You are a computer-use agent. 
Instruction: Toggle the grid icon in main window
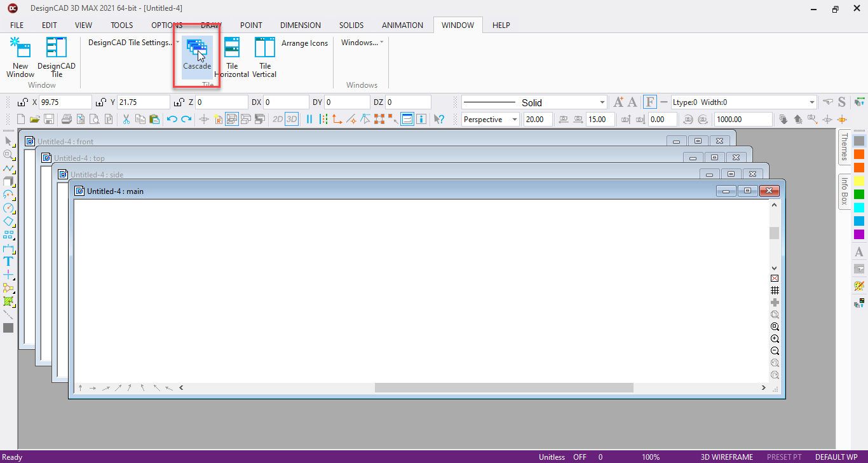[x=775, y=290]
